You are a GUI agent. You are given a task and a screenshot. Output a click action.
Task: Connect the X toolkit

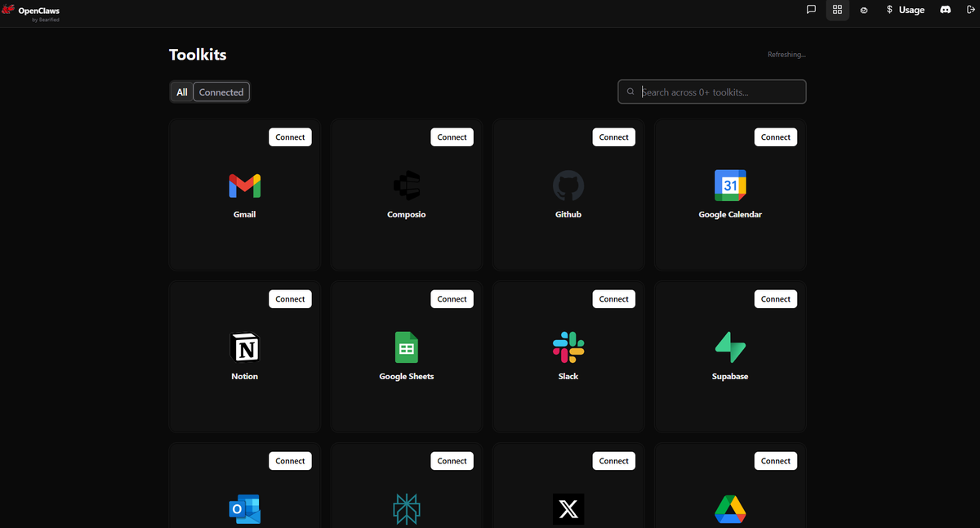point(613,461)
